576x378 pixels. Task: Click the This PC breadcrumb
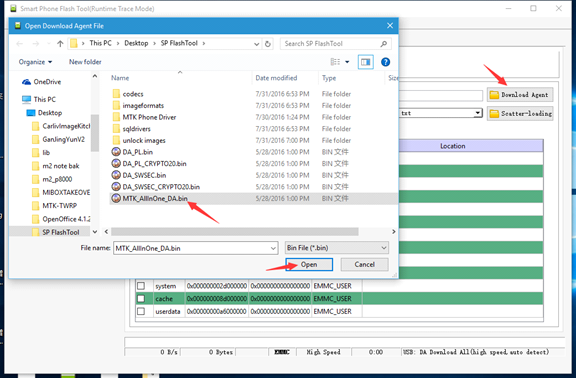[100, 43]
